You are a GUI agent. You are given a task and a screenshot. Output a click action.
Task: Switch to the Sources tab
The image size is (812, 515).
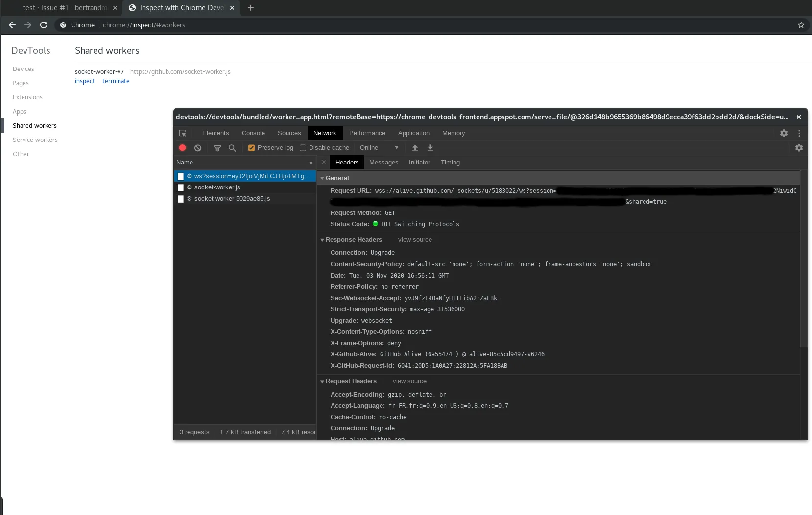pos(289,133)
